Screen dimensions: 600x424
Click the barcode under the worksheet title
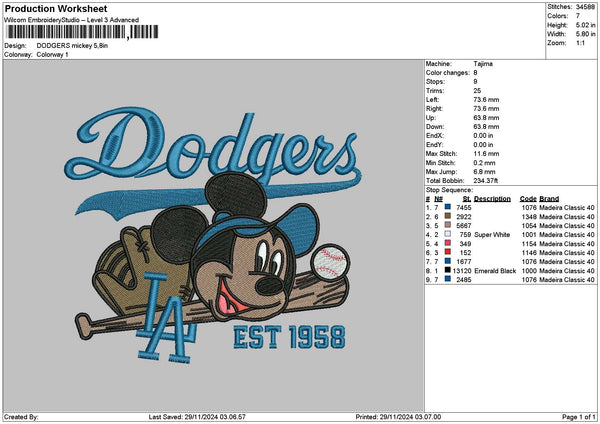(x=82, y=32)
